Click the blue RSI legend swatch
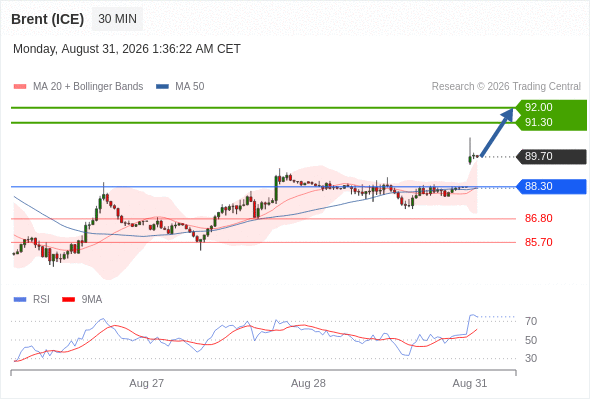590x400 pixels. pyautogui.click(x=20, y=300)
